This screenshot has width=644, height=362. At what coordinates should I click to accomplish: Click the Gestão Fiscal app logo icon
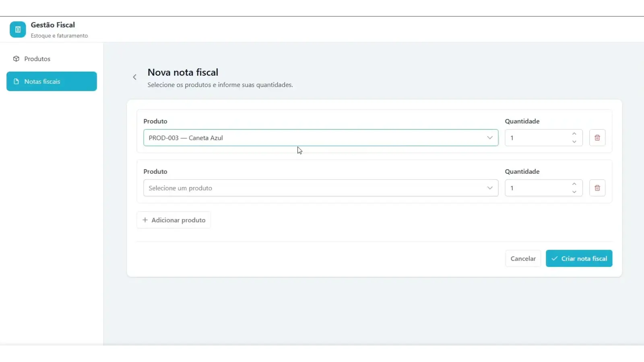(18, 29)
